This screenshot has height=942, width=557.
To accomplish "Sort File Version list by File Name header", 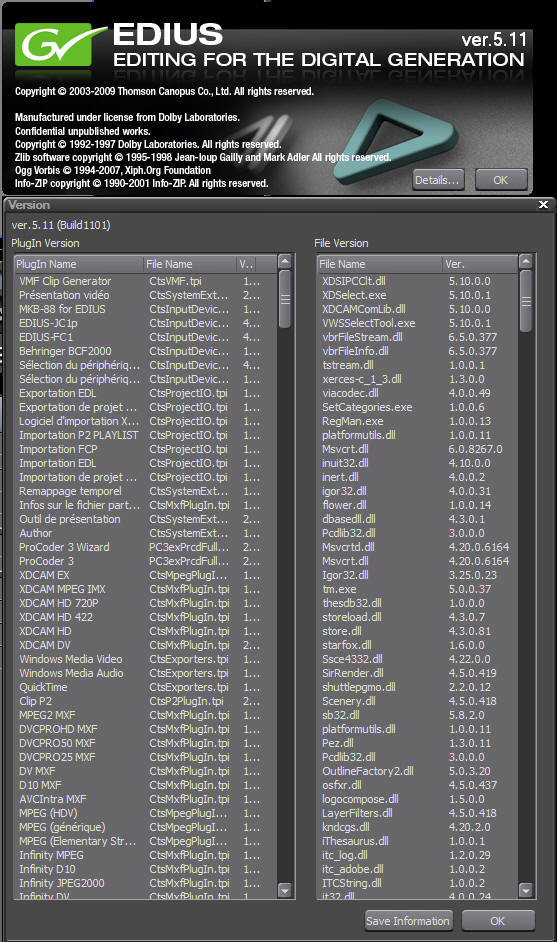I will click(x=380, y=264).
